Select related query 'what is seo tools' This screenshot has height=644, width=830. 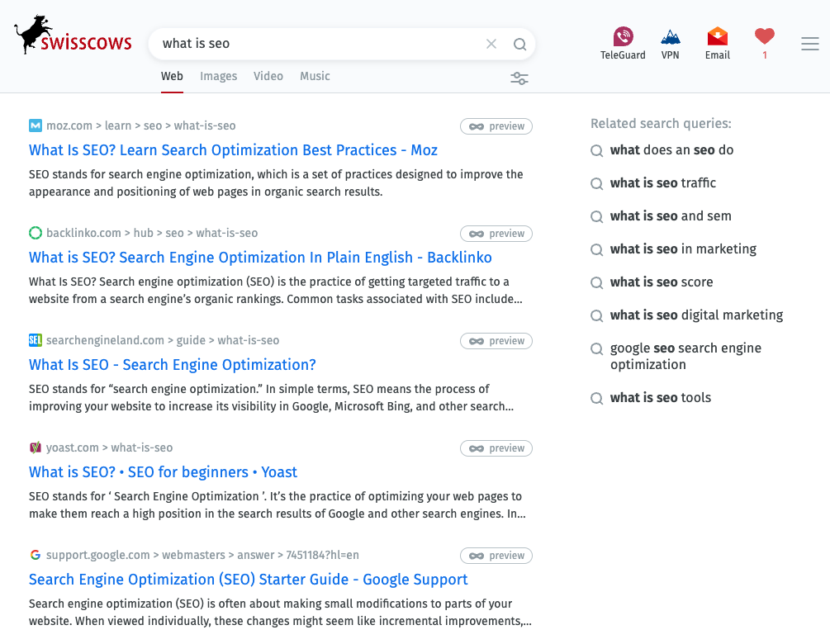tap(661, 397)
